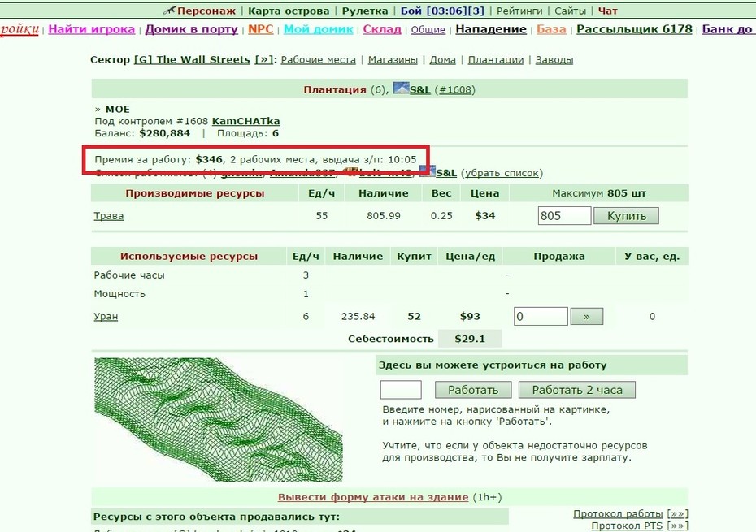Viewport: 756px width, 532px height.
Task: Switch to Заводы tab
Action: pyautogui.click(x=554, y=60)
